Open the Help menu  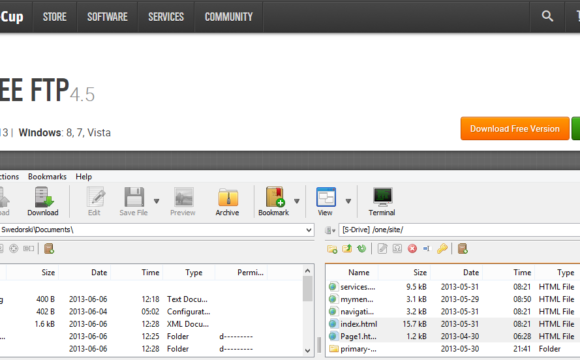(84, 176)
